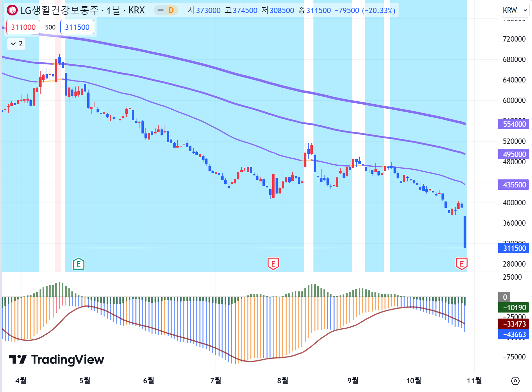The width and height of the screenshot is (532, 392).
Task: Click the 25000 indicator axis label
Action: (x=512, y=277)
